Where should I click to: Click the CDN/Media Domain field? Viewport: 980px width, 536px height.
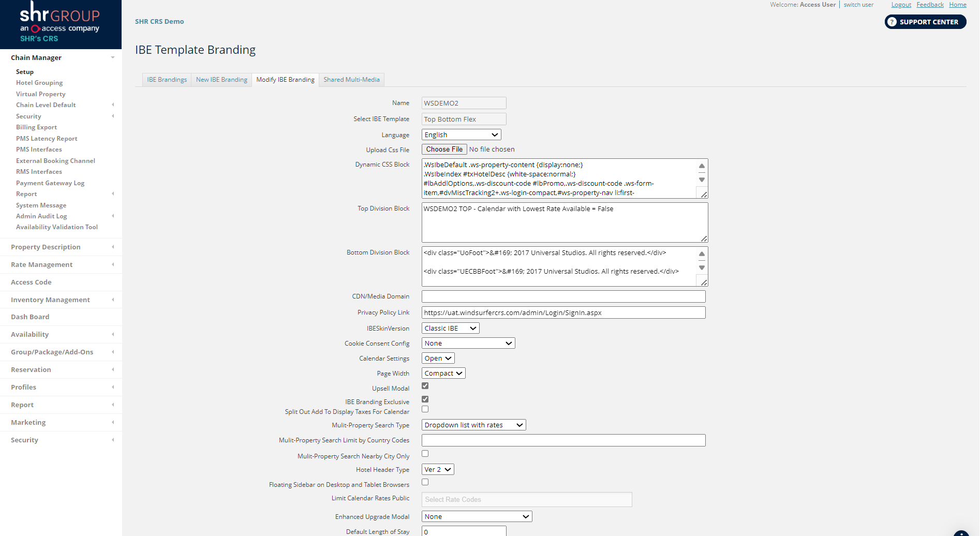[x=563, y=296]
